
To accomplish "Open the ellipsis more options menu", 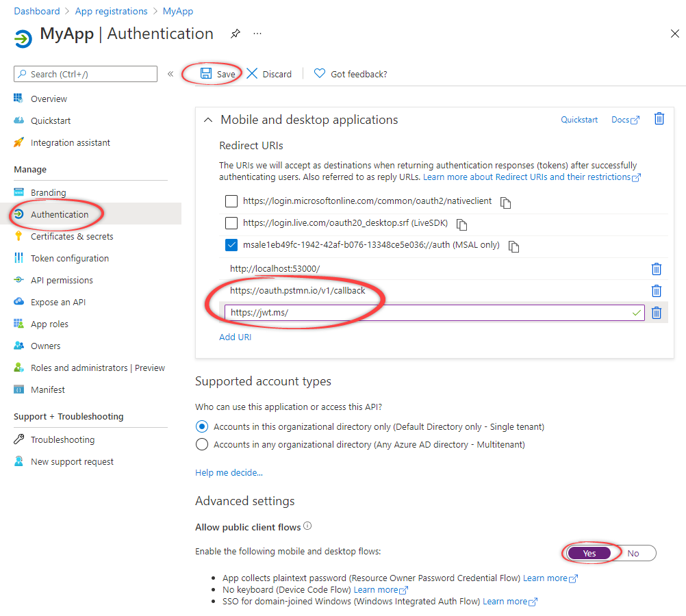I will [257, 34].
